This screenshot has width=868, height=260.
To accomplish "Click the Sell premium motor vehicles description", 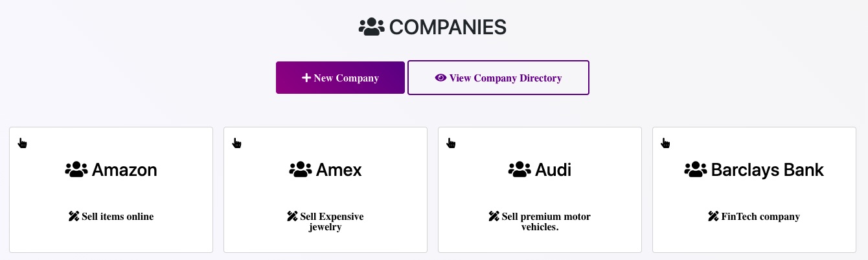I will pyautogui.click(x=540, y=222).
